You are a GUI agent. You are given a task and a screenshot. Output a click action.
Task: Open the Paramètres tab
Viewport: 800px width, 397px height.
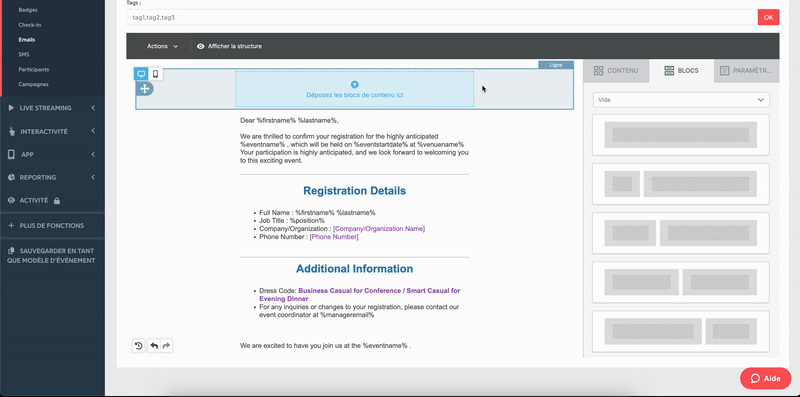pos(746,71)
